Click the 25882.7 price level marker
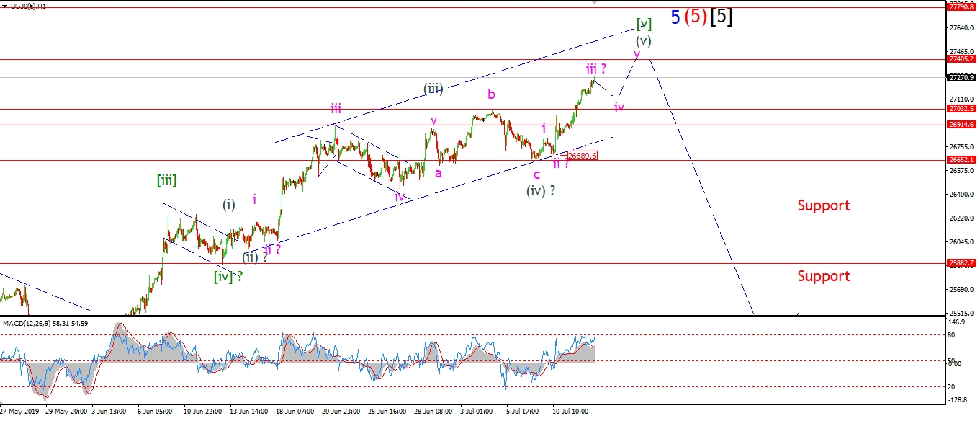This screenshot has height=421, width=980. [x=961, y=263]
